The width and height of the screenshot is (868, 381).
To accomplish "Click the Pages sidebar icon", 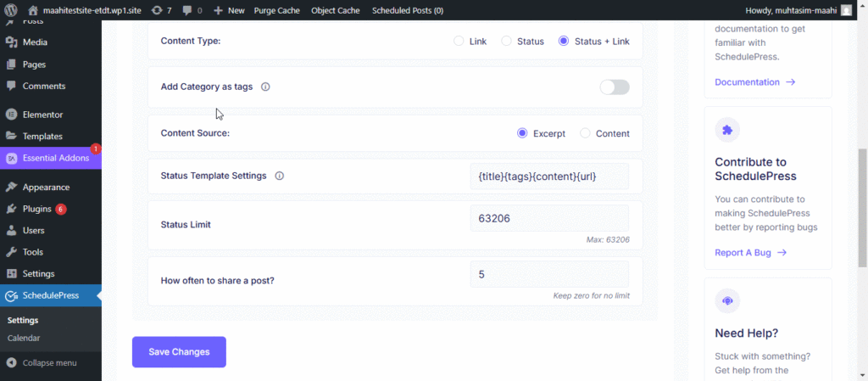I will 11,64.
